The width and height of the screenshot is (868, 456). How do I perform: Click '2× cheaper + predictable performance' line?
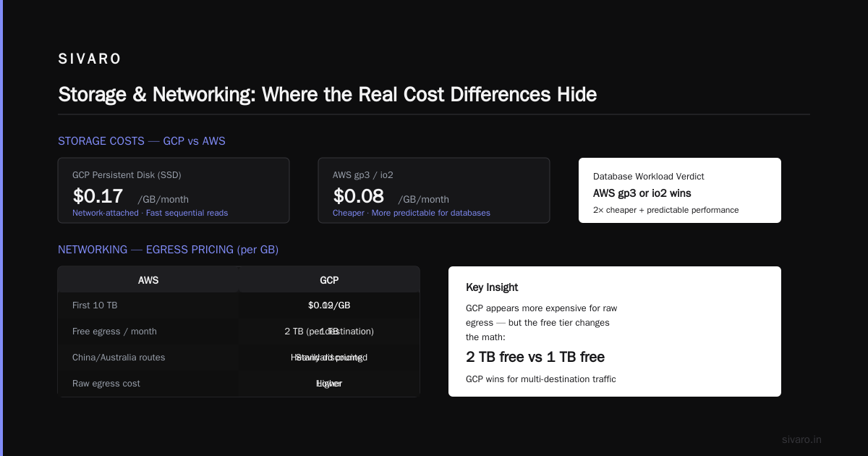point(665,210)
